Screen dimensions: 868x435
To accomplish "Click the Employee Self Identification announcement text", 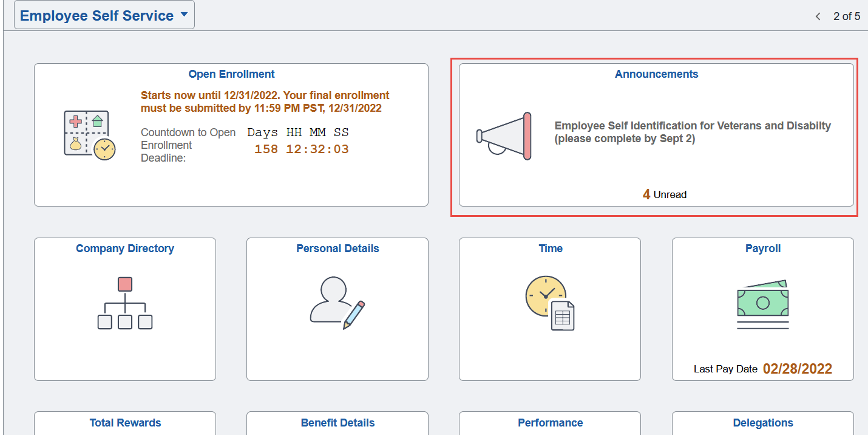I will 693,132.
